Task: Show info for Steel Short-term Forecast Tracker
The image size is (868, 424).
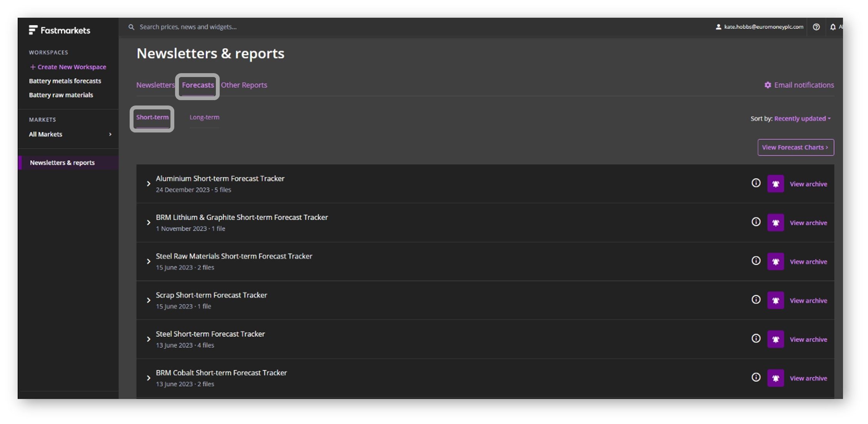Action: pyautogui.click(x=756, y=339)
